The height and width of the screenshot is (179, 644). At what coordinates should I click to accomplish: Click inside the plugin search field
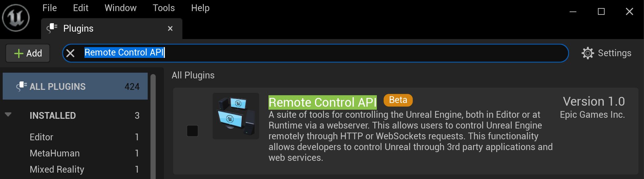click(336, 53)
